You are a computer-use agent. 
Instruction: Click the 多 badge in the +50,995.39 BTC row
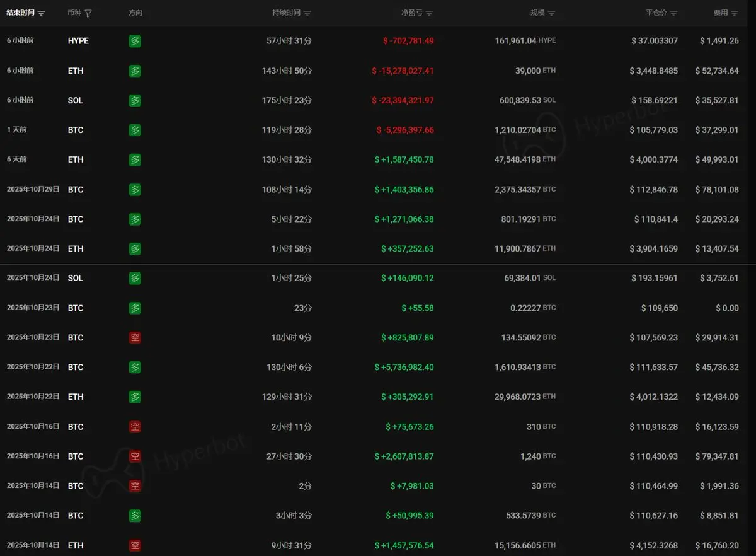pos(135,516)
